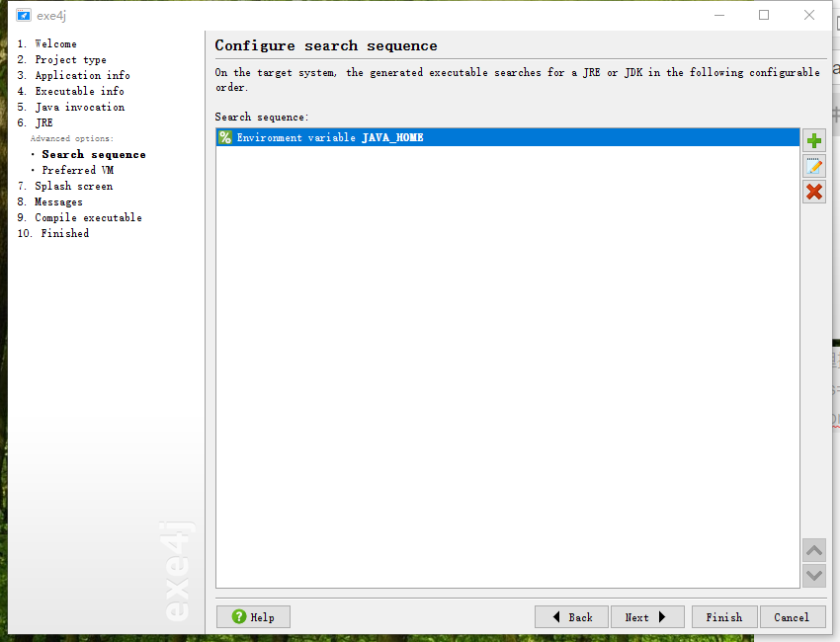The image size is (840, 642).
Task: Go Back to the previous step
Action: click(x=571, y=617)
